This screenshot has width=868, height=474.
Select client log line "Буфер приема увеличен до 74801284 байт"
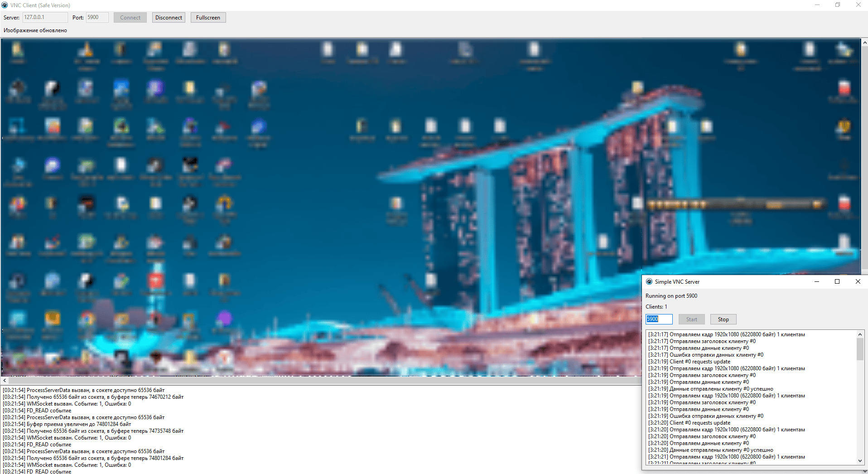67,424
